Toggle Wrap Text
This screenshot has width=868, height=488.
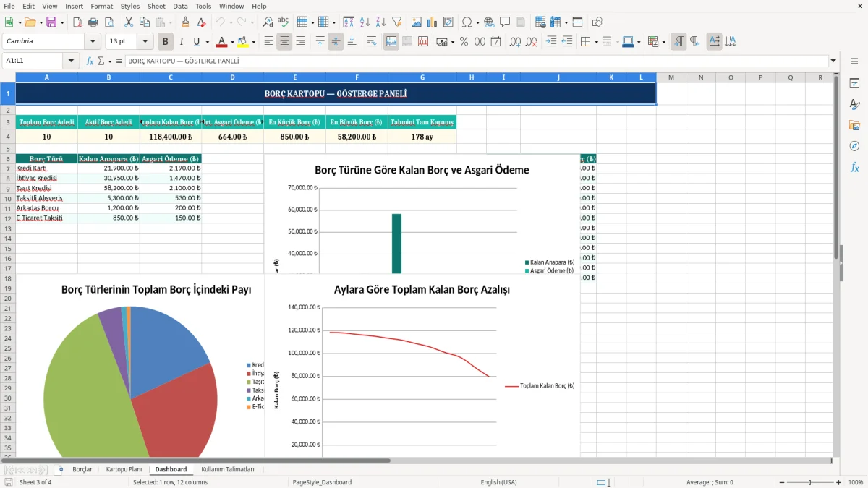pos(372,42)
